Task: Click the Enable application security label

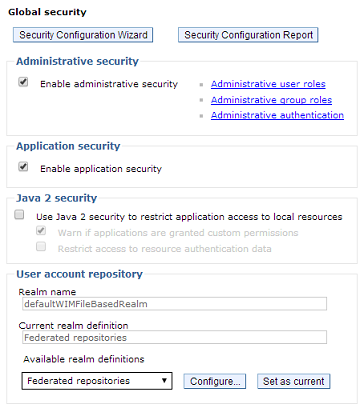Action: click(x=101, y=169)
